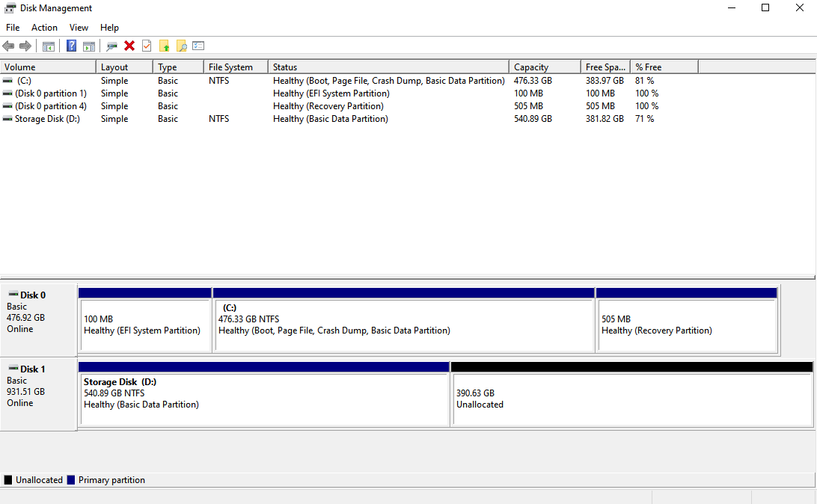Select "Storage Disk (D:)" in the volume list

click(x=47, y=119)
